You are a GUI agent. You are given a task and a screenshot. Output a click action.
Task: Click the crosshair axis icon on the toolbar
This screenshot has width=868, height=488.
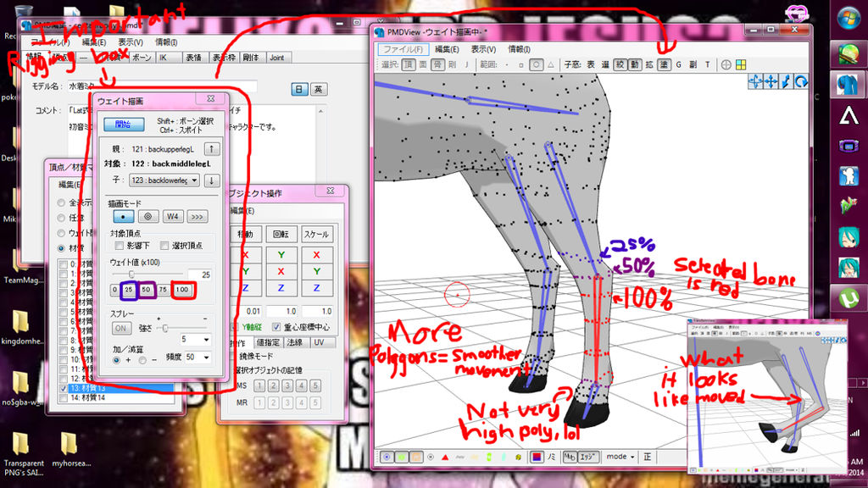726,64
